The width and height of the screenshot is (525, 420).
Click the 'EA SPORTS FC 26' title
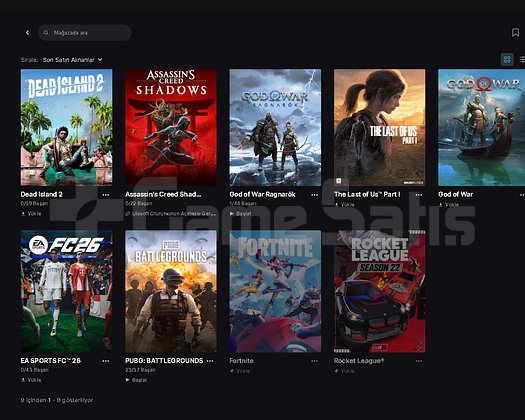click(51, 361)
